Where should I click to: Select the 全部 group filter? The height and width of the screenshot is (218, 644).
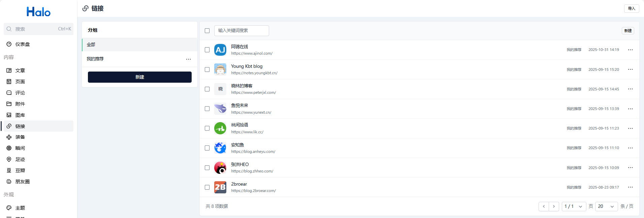[139, 45]
